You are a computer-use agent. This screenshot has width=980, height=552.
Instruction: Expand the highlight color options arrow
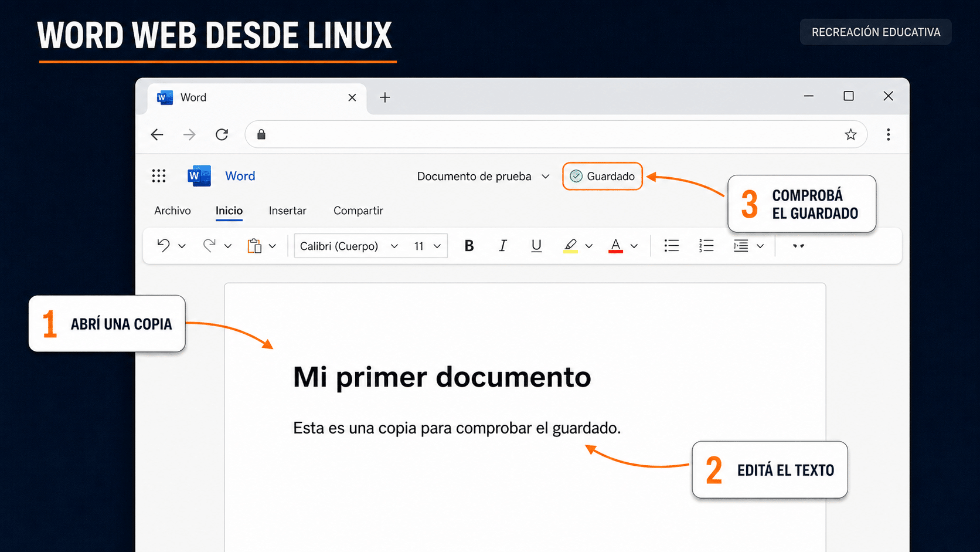(x=589, y=246)
